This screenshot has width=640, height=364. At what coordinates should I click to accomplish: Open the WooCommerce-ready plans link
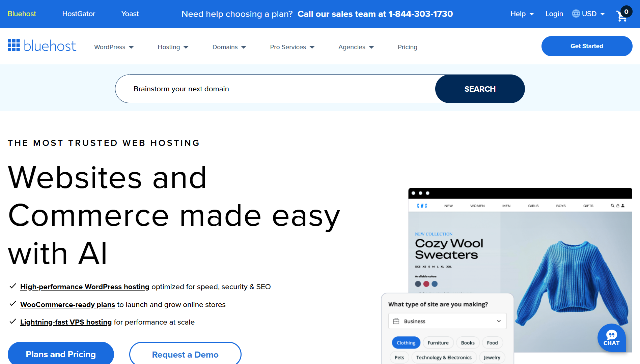click(67, 305)
